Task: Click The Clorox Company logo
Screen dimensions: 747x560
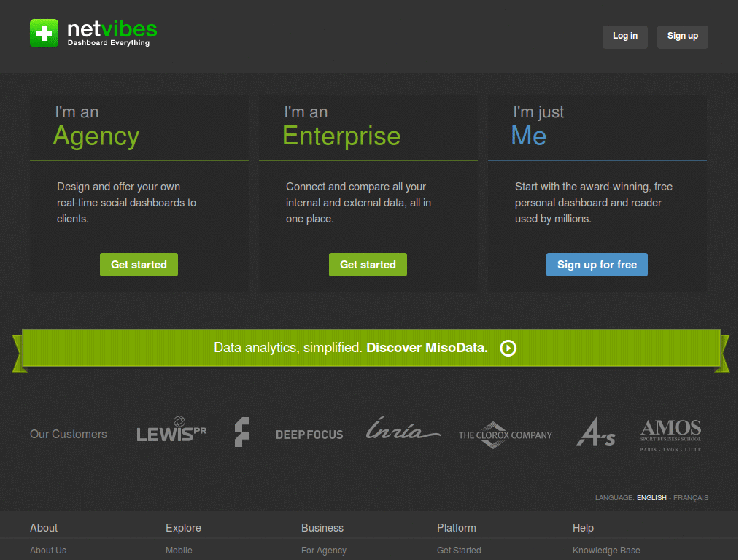Action: point(505,435)
